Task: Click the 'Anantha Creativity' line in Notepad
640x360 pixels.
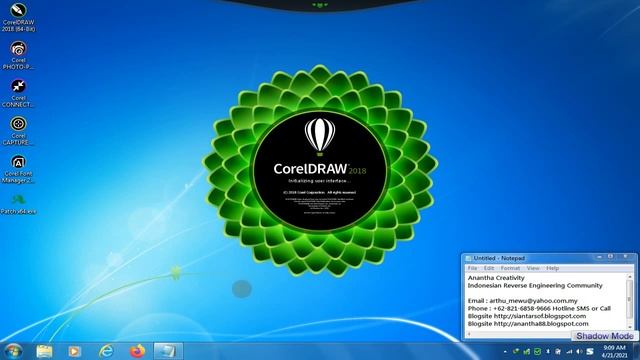Action: [x=496, y=278]
